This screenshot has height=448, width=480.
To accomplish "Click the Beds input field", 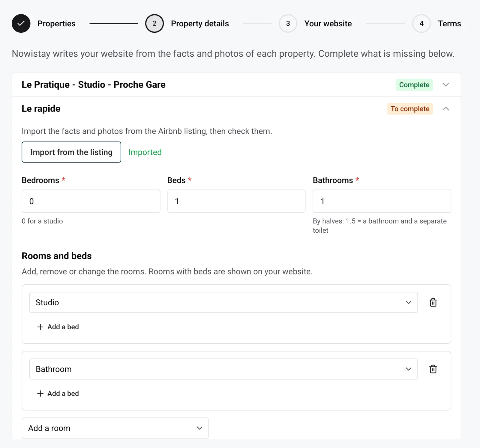I will click(236, 201).
